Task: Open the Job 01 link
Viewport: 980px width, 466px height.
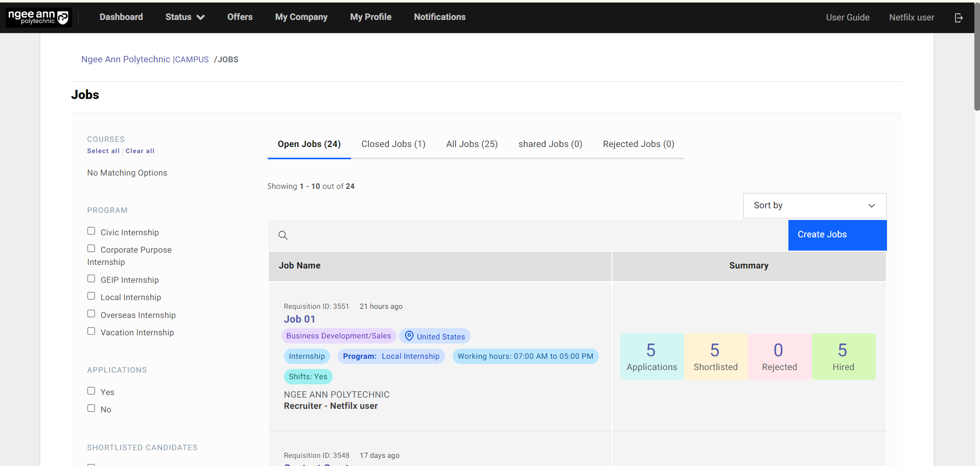Action: 299,319
